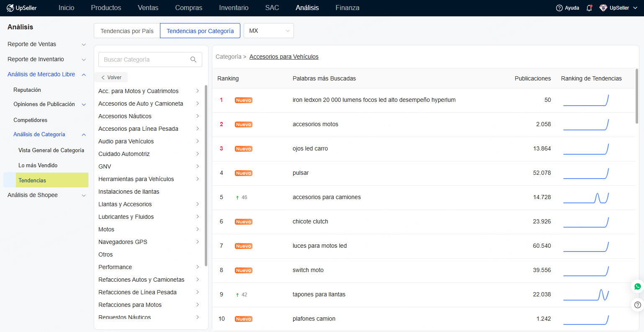Open Ventas in top navigation

(x=148, y=8)
